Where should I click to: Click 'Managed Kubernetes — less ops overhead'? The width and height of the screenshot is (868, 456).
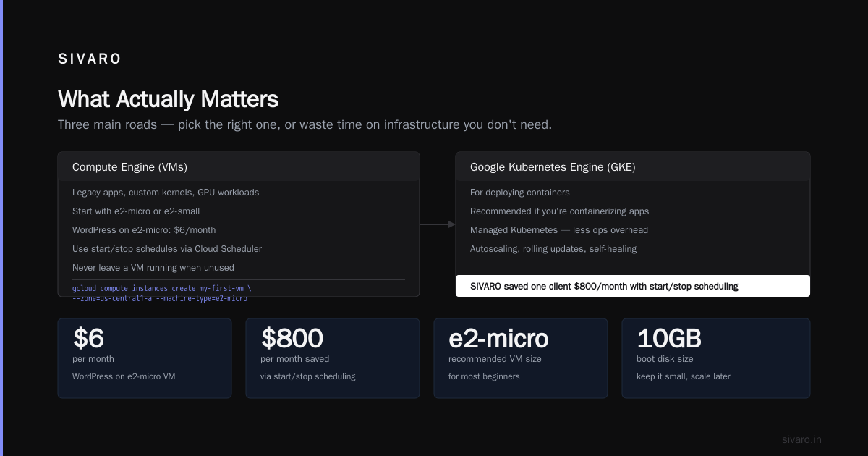click(559, 230)
